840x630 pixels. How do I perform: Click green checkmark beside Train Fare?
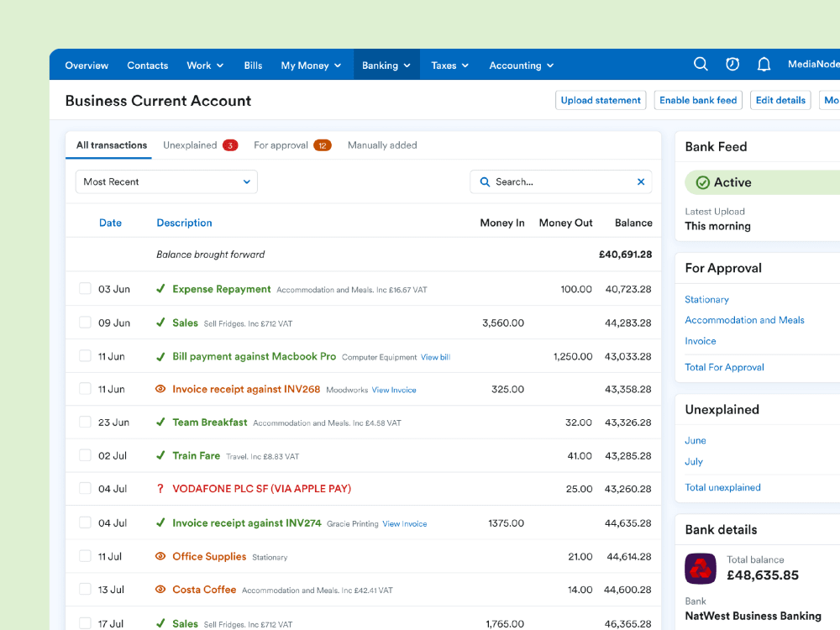pos(160,455)
